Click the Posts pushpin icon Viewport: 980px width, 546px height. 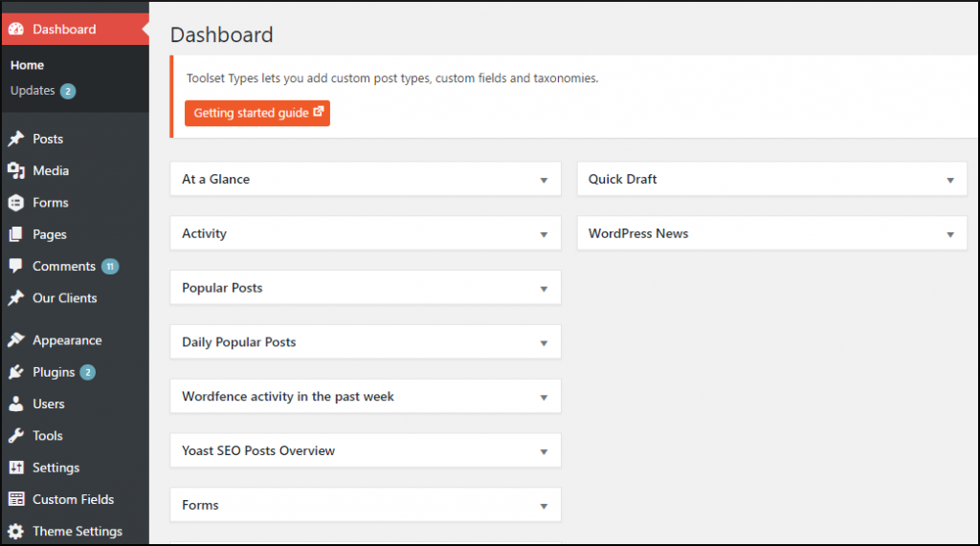tap(15, 139)
